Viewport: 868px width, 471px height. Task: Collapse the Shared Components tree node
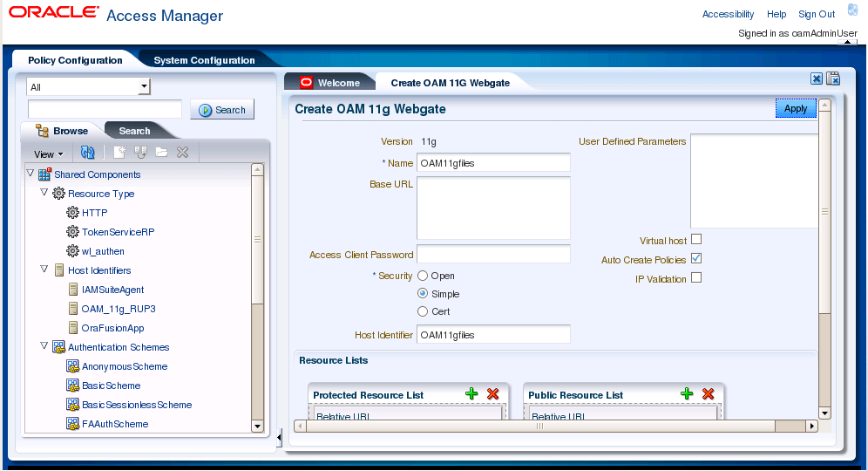click(x=31, y=174)
